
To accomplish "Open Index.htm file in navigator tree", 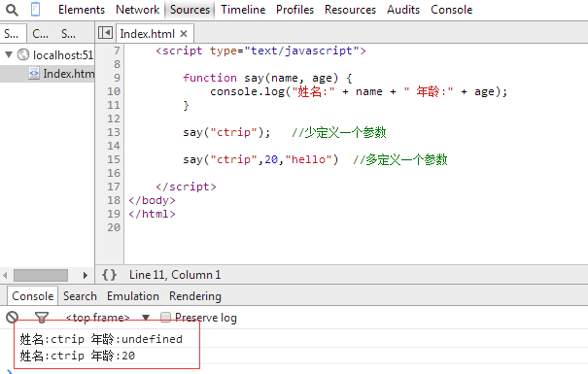I will 69,74.
